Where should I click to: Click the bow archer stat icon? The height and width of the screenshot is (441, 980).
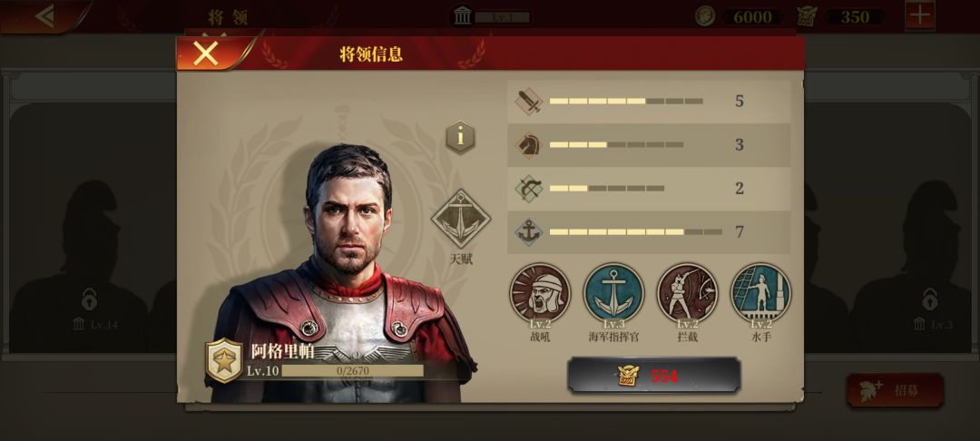(529, 189)
